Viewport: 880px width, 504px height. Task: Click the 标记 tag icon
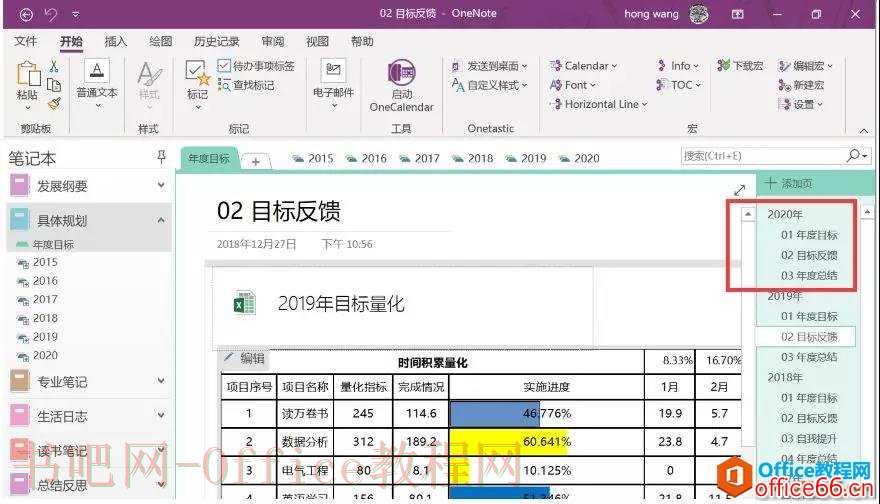(198, 75)
